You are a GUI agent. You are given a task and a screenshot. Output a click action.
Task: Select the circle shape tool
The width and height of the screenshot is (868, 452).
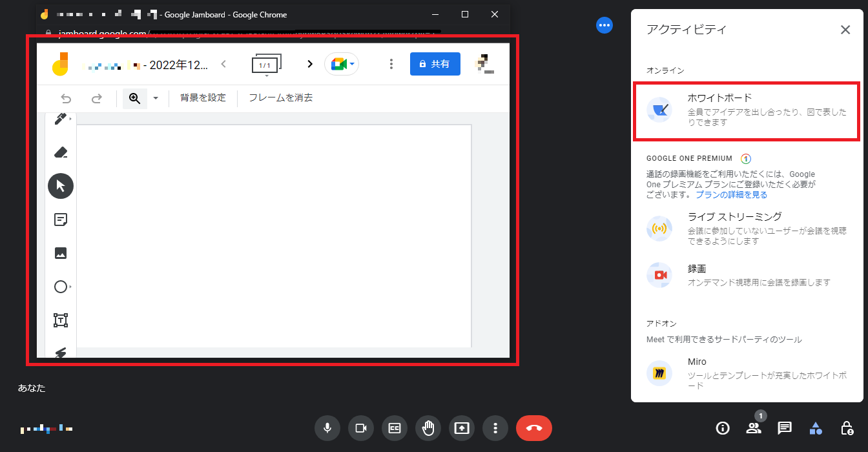60,286
